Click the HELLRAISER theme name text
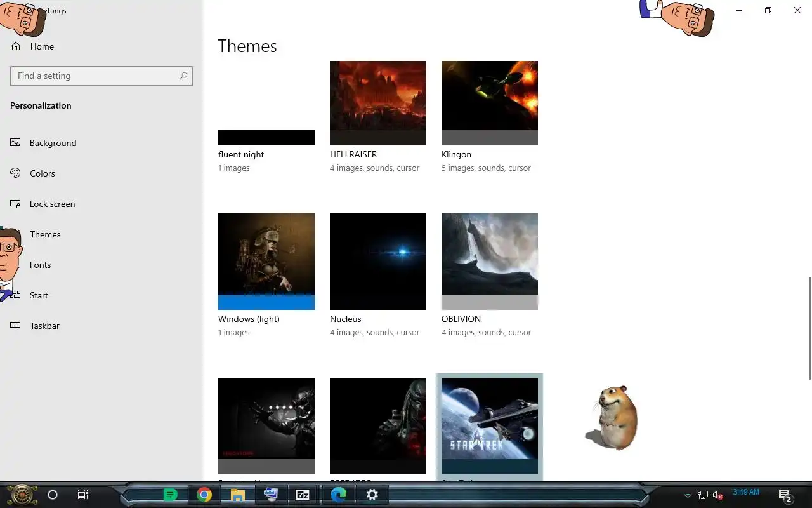Image resolution: width=812 pixels, height=508 pixels. point(353,154)
